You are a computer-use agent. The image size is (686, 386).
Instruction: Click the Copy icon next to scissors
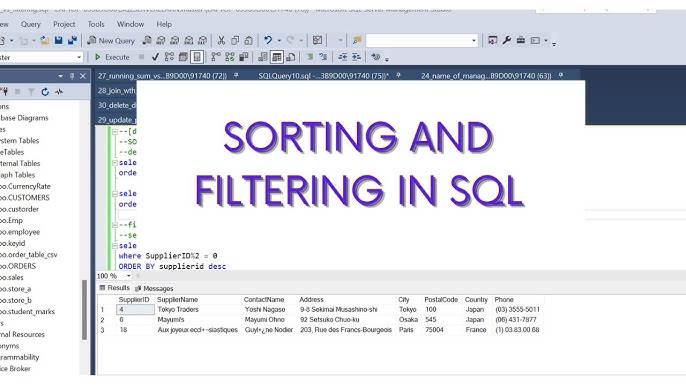tap(235, 41)
